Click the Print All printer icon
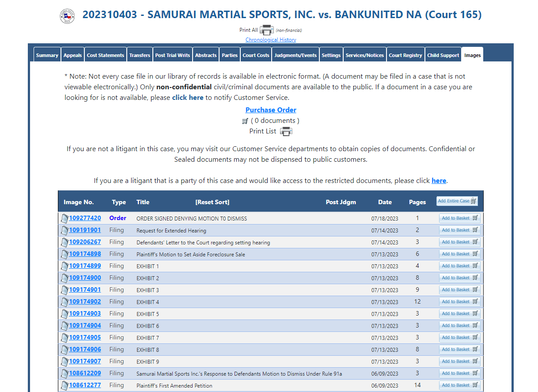Image resolution: width=538 pixels, height=392 pixels. coord(267,30)
